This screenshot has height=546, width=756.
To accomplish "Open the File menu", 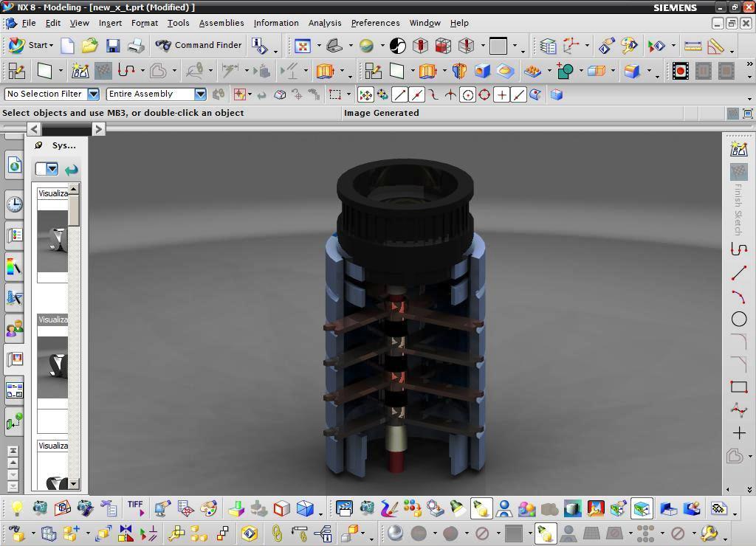I will click(x=29, y=23).
